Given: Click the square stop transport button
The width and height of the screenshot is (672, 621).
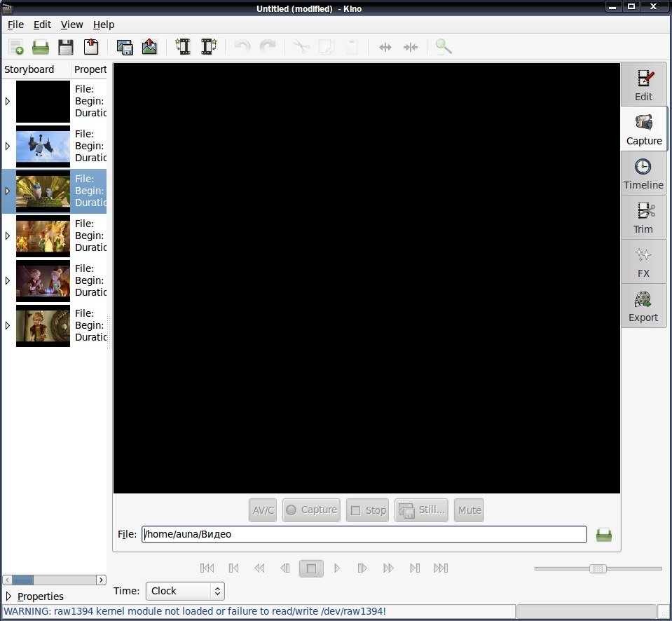Looking at the screenshot, I should [x=311, y=568].
